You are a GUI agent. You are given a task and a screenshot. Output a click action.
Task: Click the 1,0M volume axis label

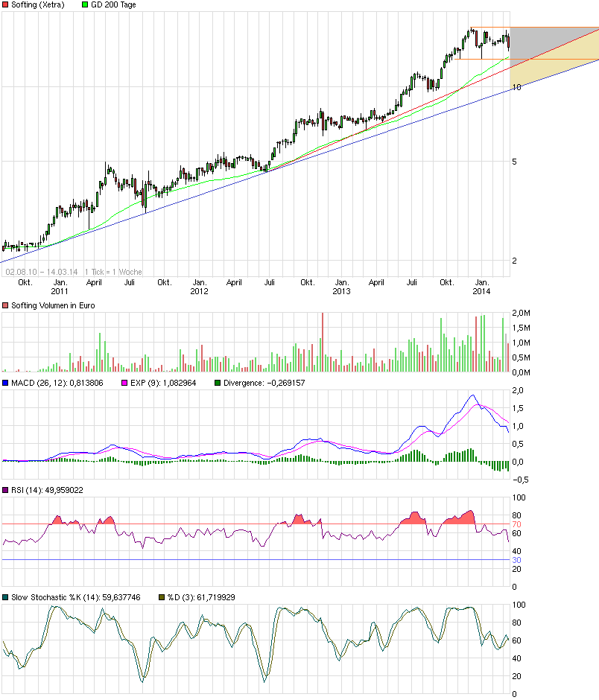tap(522, 343)
